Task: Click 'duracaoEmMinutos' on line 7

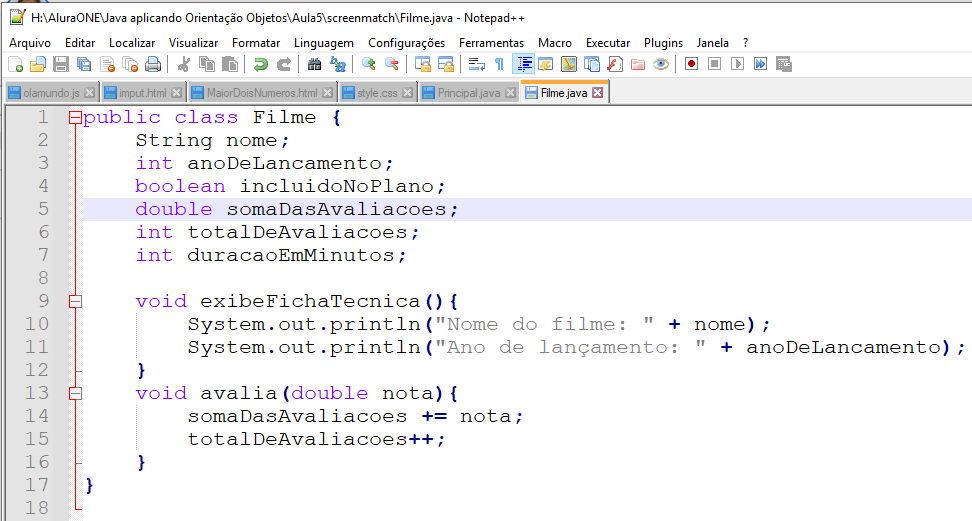Action: tap(291, 255)
